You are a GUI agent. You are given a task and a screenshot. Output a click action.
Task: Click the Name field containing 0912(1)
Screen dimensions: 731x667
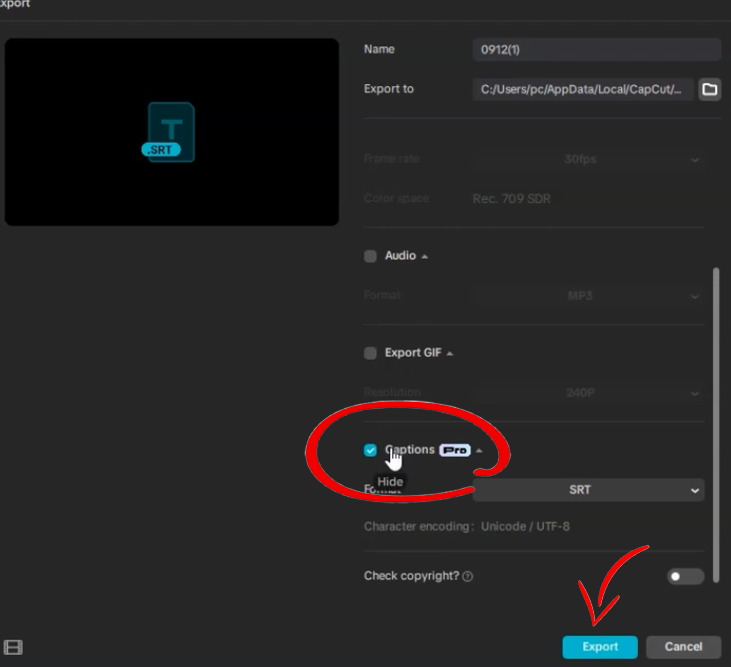[x=596, y=49]
